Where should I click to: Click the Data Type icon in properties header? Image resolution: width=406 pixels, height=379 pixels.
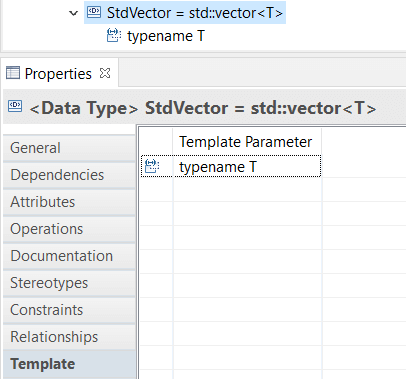[x=15, y=106]
